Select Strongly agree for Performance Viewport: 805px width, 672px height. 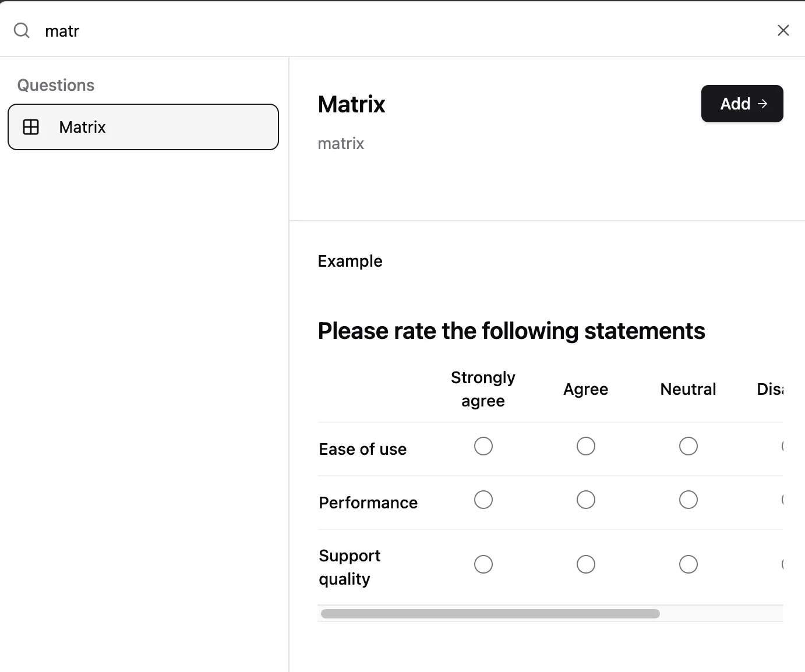[x=483, y=500]
